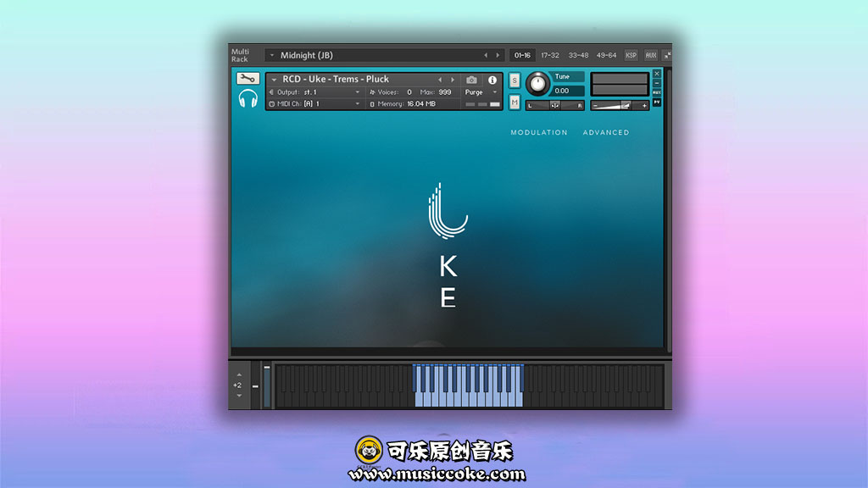Click the +2 octave transpose value
868x488 pixels.
237,385
